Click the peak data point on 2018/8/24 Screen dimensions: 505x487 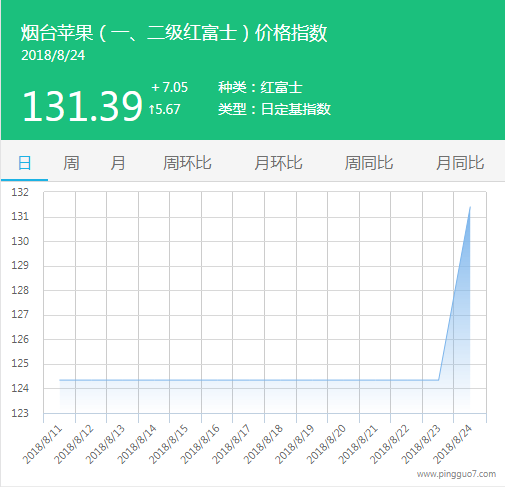pos(470,207)
